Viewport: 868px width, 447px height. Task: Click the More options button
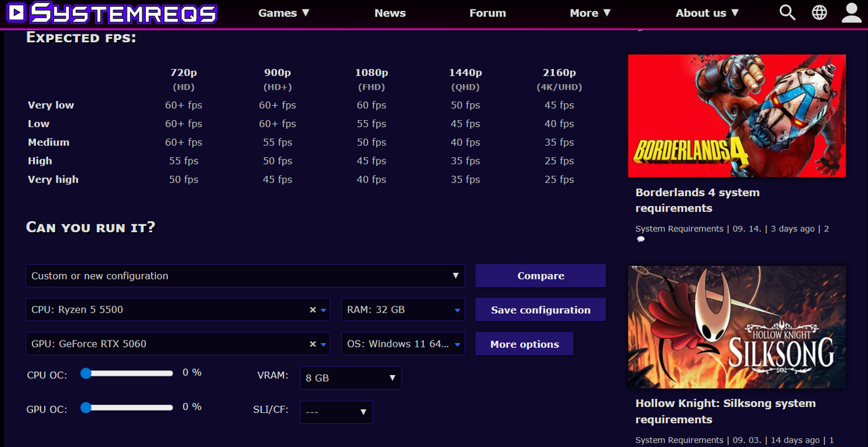[x=524, y=344]
